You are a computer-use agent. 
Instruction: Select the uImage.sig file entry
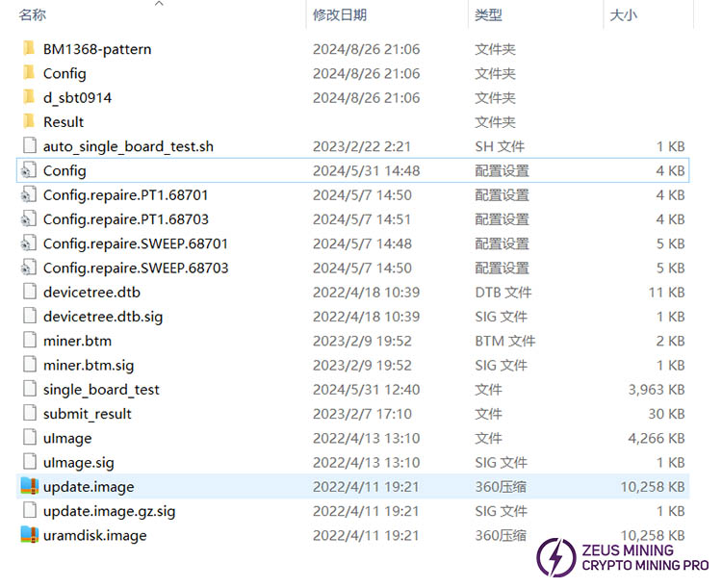[x=79, y=463]
